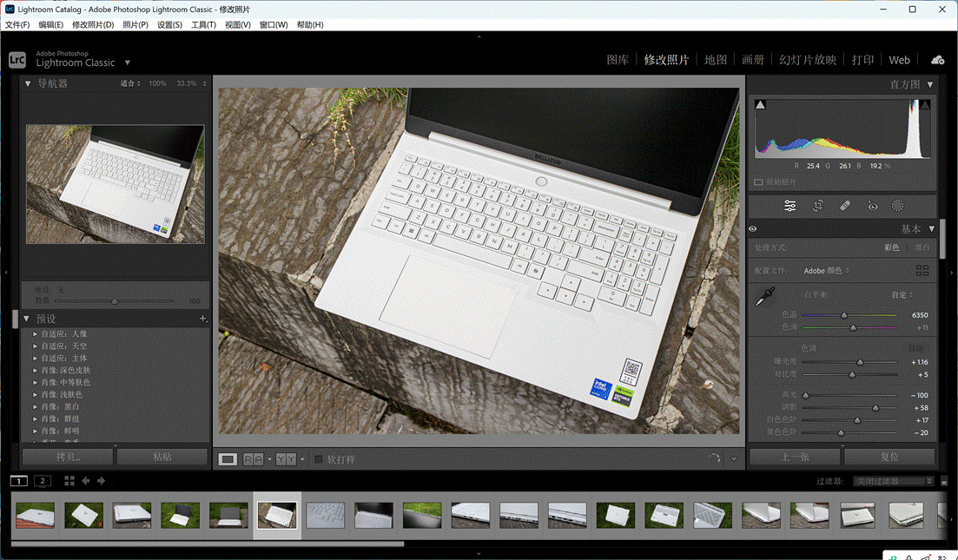This screenshot has width=958, height=560.
Task: Click the filter lock switch icon
Action: pyautogui.click(x=944, y=481)
